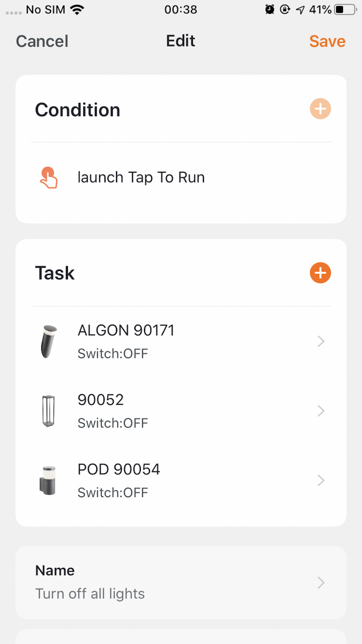Tap the POD 90054 light image

48,481
